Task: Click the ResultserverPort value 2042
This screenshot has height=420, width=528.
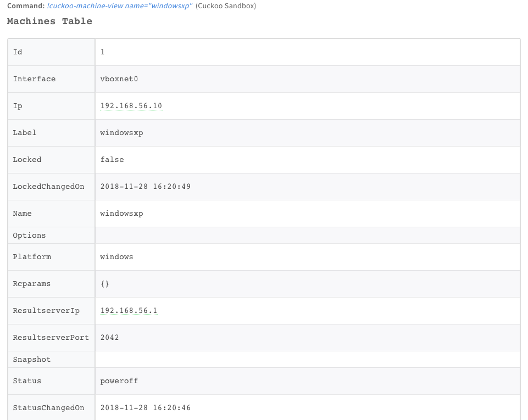Action: (x=109, y=338)
